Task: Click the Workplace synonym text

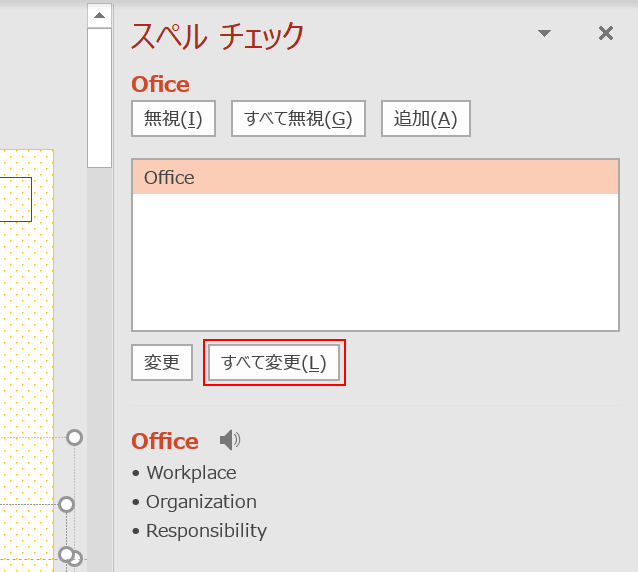Action: (191, 473)
